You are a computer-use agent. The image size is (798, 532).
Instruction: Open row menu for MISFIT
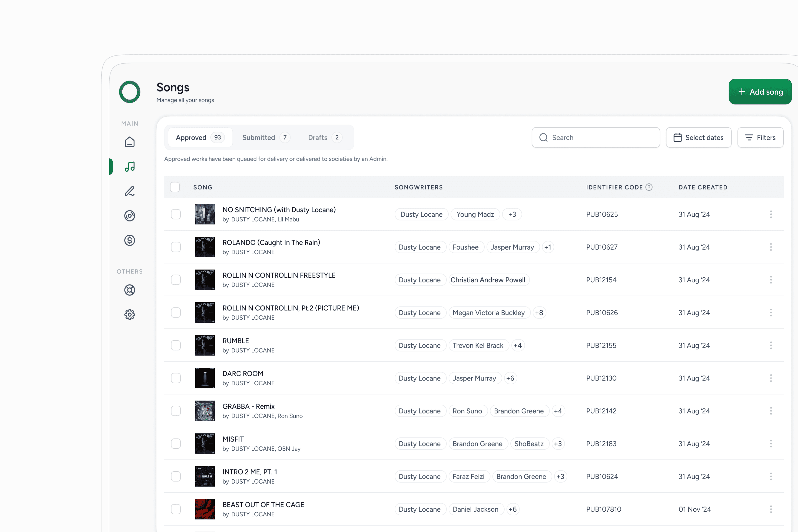pos(771,443)
